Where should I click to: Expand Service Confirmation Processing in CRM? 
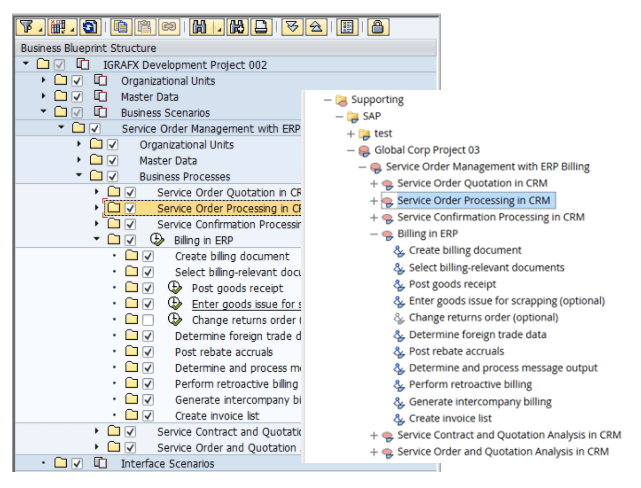(373, 218)
